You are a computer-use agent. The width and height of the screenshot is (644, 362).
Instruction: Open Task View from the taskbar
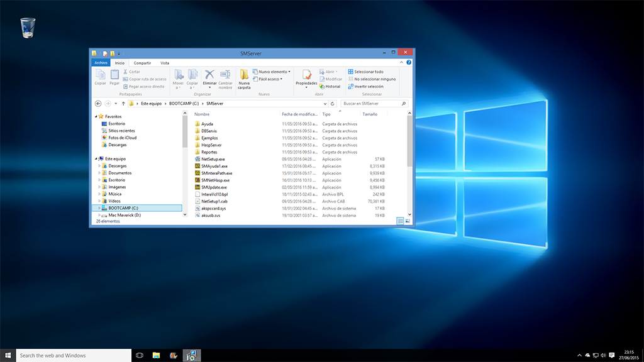[140, 356]
